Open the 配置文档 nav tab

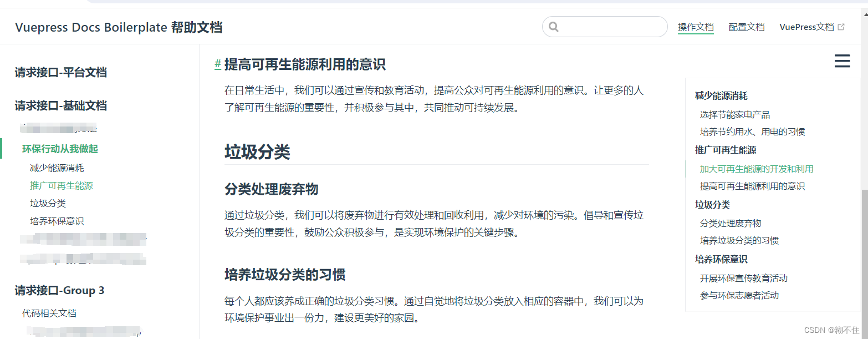tap(747, 27)
